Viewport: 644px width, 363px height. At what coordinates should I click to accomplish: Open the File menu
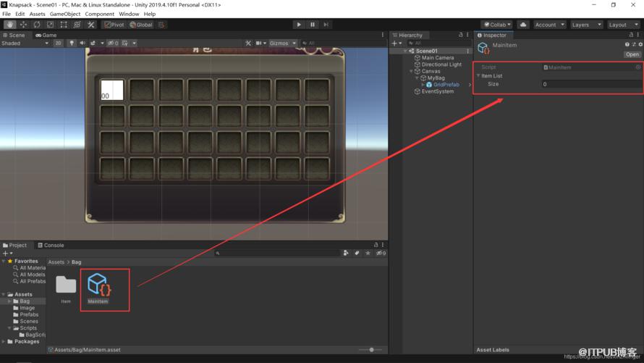7,14
